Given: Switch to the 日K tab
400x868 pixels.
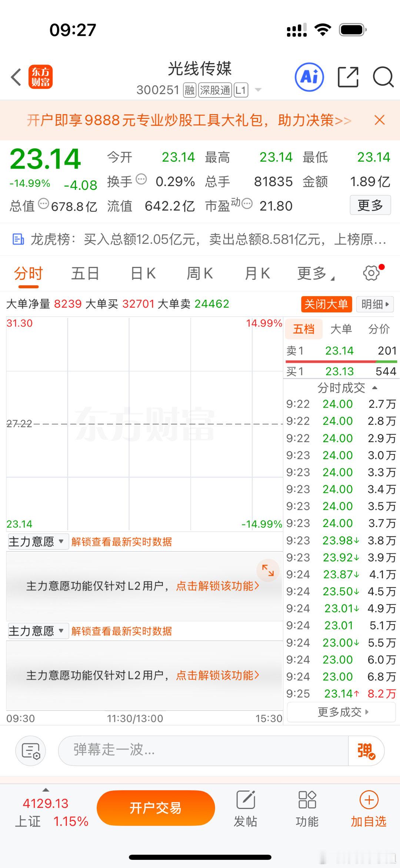Looking at the screenshot, I should tap(143, 274).
